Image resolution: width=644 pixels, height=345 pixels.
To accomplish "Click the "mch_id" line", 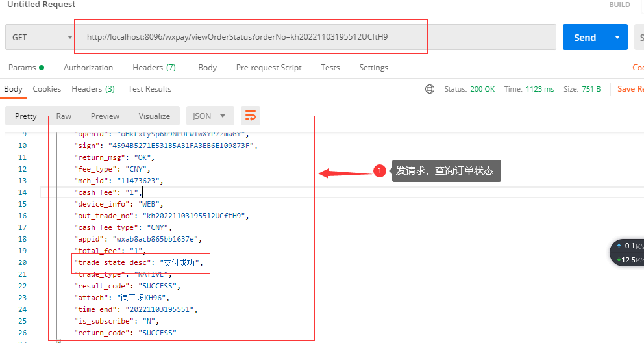I will pyautogui.click(x=118, y=181).
